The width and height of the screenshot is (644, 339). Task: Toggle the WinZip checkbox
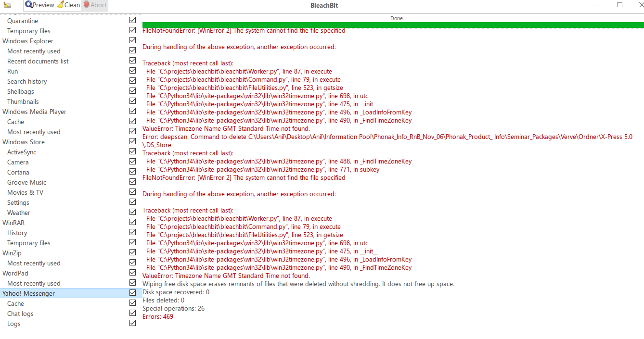click(x=132, y=252)
